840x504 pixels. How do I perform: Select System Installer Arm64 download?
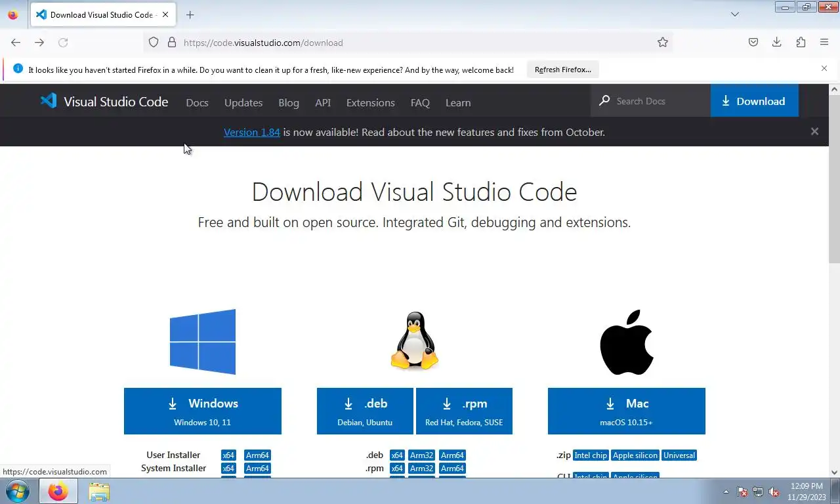coord(257,469)
